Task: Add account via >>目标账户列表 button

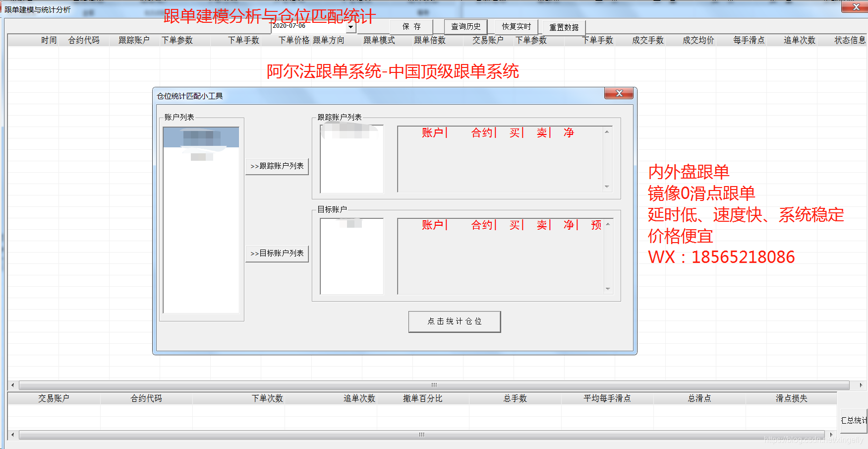Action: [x=277, y=254]
